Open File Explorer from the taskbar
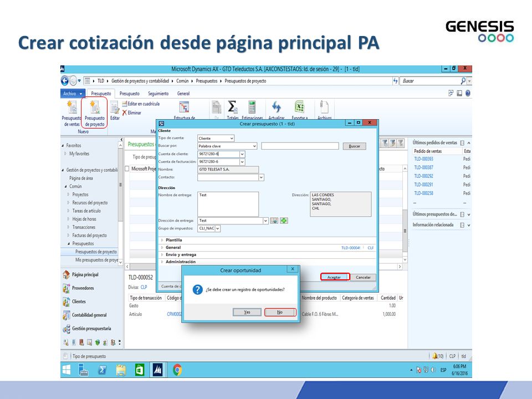The width and height of the screenshot is (532, 399). point(121,370)
